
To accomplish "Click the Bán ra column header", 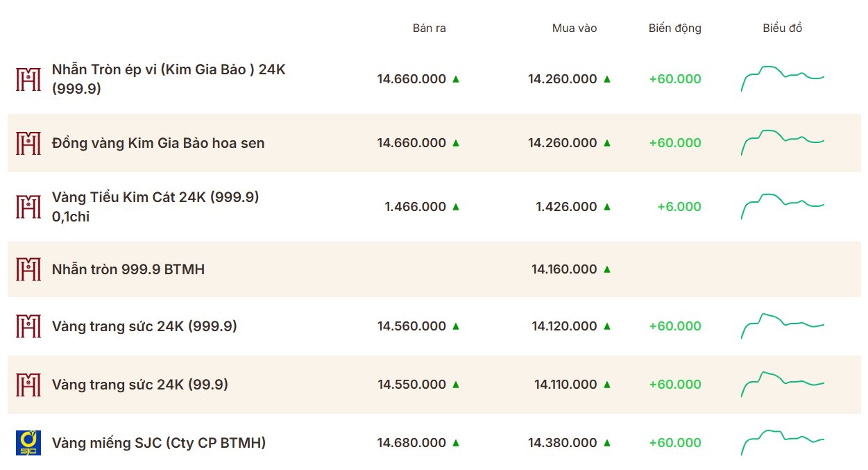I will pyautogui.click(x=429, y=28).
